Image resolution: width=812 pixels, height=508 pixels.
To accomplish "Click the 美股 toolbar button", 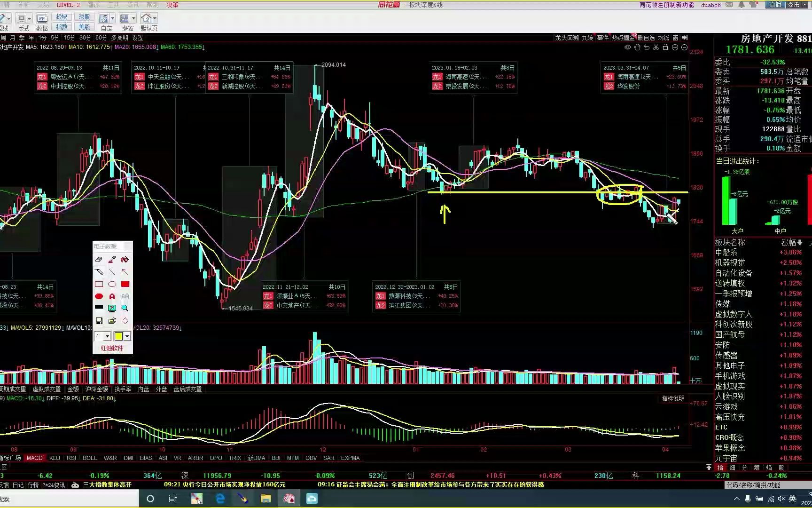I will 84,27.
